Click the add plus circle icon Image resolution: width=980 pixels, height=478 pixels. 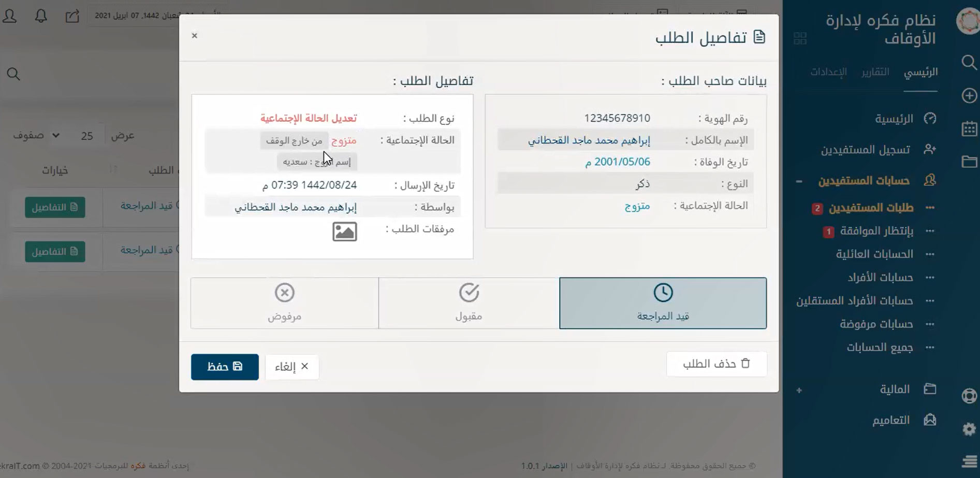click(969, 96)
